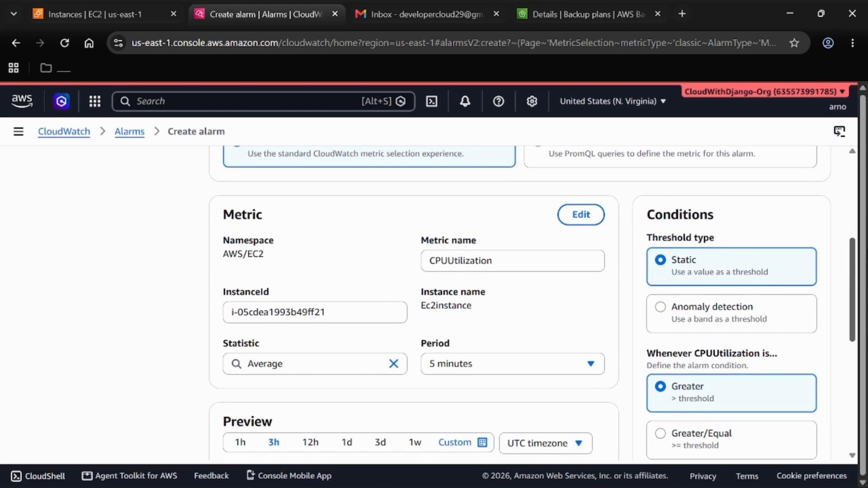
Task: Switch to the Gmail Inbox browser tab
Action: (x=427, y=14)
